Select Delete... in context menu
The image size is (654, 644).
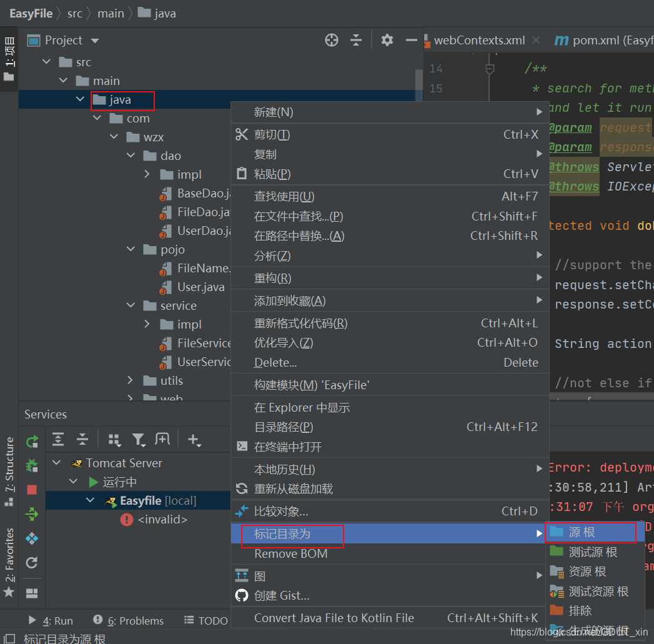pyautogui.click(x=390, y=362)
